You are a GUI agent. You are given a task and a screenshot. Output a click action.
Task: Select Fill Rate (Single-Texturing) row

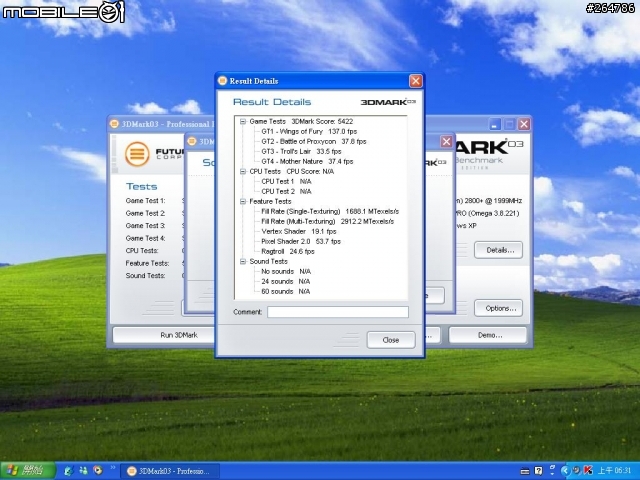[330, 211]
